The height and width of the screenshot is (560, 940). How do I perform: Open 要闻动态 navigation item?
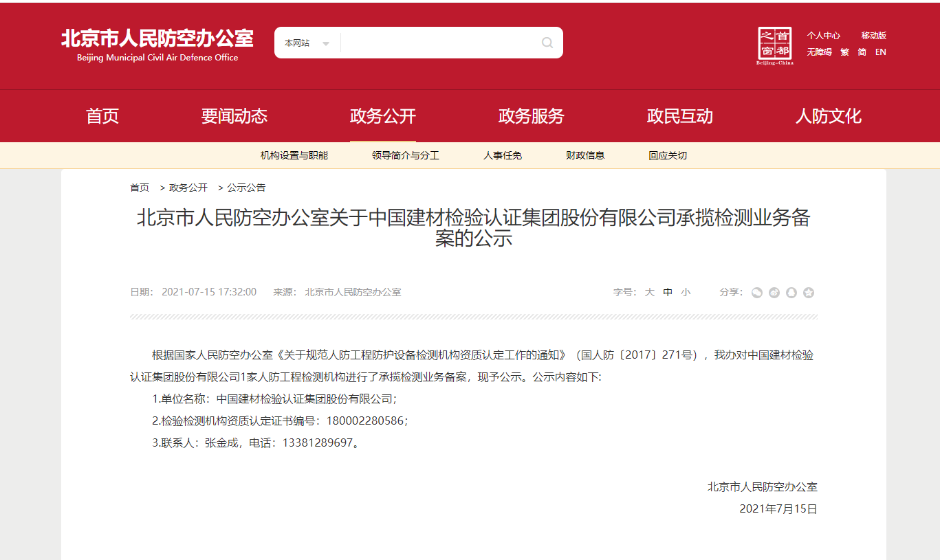pos(234,116)
